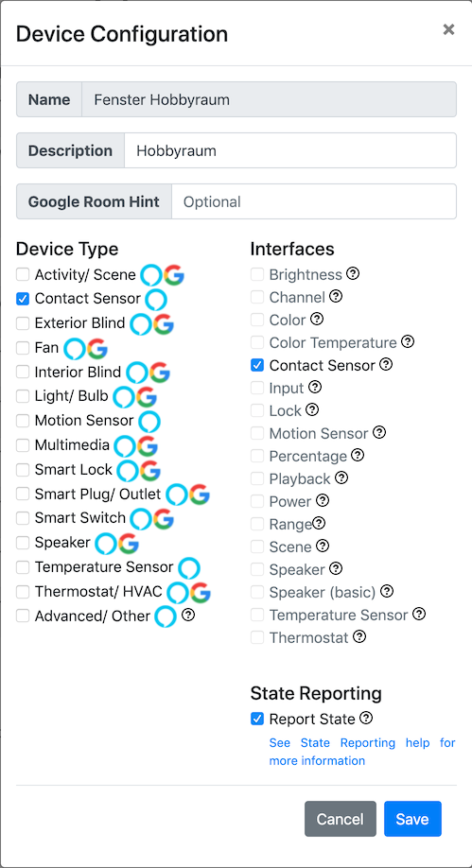Click Alexa icon next to Contact Sensor type
Image resolution: width=472 pixels, height=868 pixels.
point(156,300)
